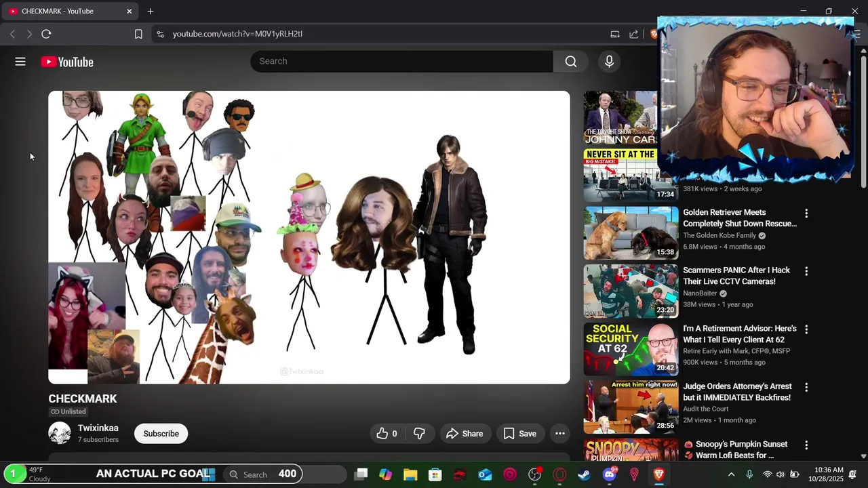The image size is (868, 488).
Task: Click the magnifier search button
Action: 571,61
